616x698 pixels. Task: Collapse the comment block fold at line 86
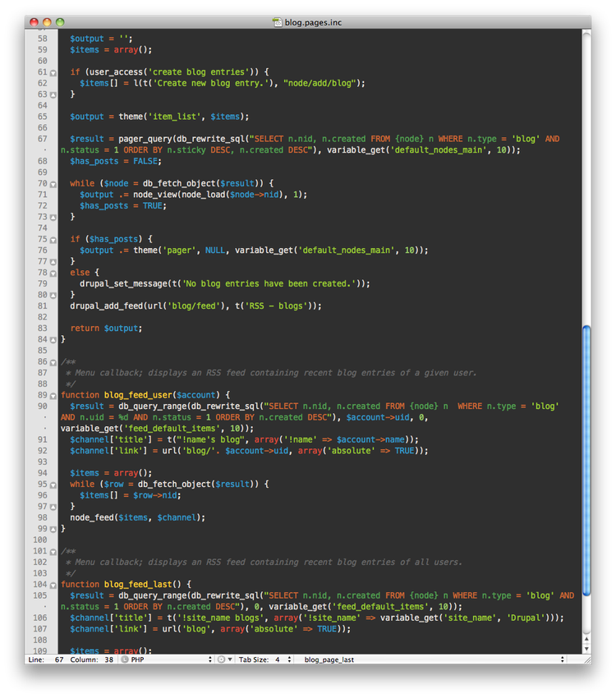[53, 363]
